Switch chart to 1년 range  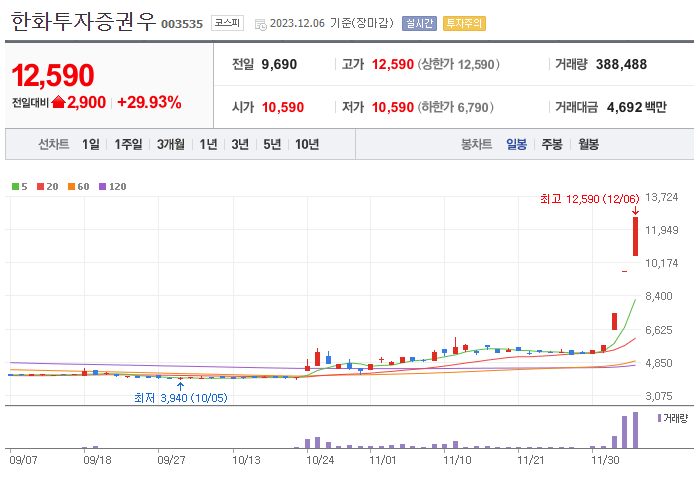tap(208, 144)
